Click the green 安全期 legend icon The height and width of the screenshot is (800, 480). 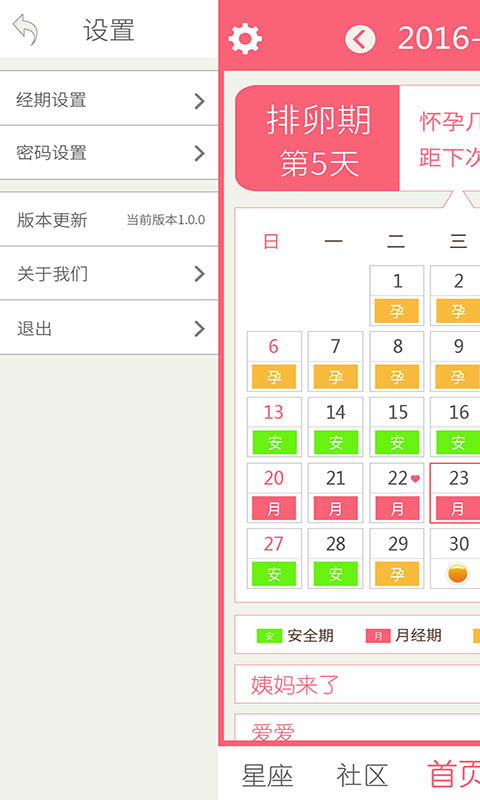269,636
